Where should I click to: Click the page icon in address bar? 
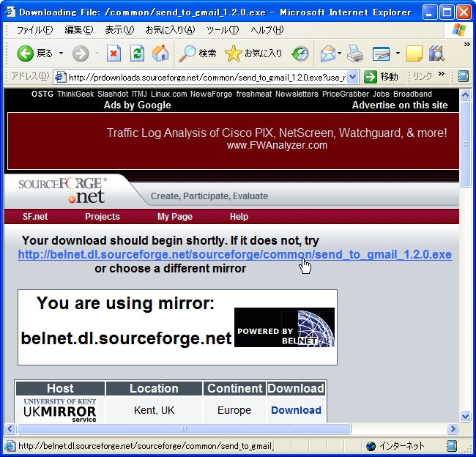[60, 77]
